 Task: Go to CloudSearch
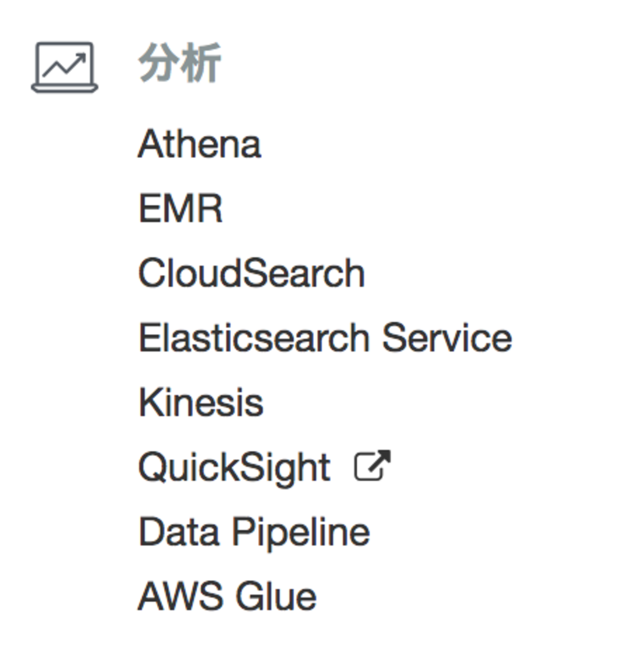point(252,273)
